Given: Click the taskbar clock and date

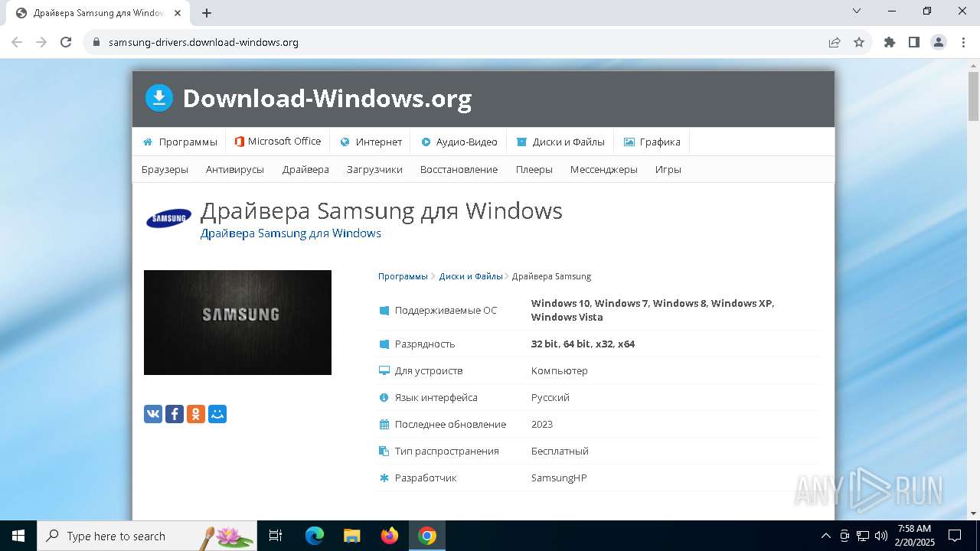Looking at the screenshot, I should (x=915, y=536).
